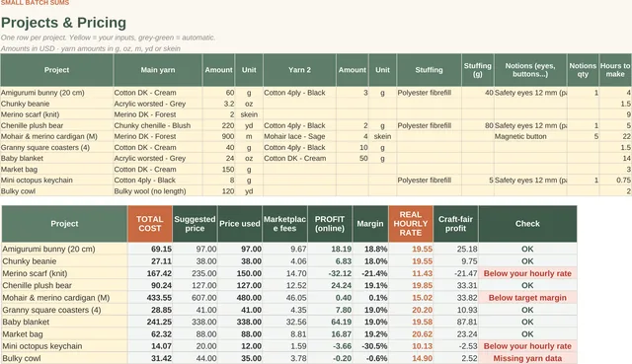Click yarn 2 cell 'Cotton DK - Cream' for Baby blanket
Viewport: 632px width, 364px height.
pos(299,158)
